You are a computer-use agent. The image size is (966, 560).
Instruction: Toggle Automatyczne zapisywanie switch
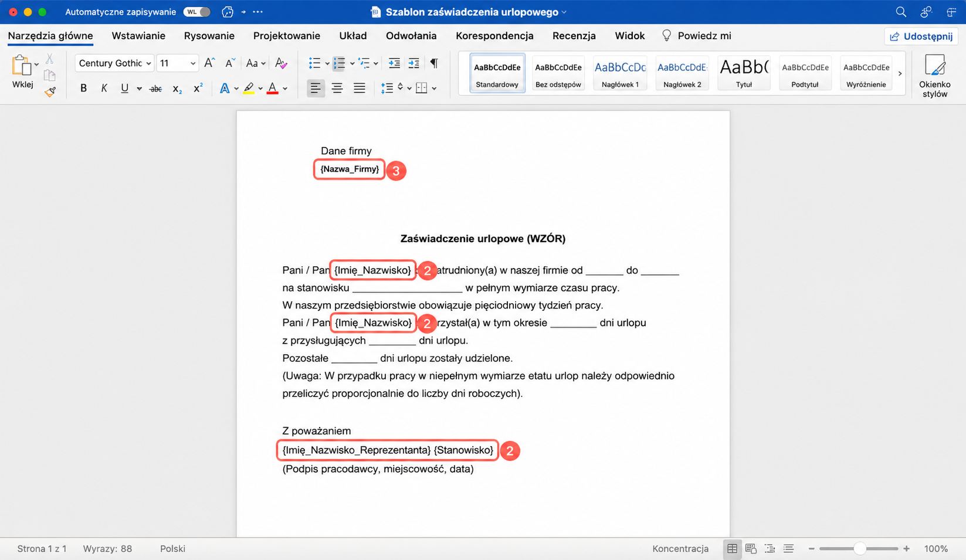197,12
